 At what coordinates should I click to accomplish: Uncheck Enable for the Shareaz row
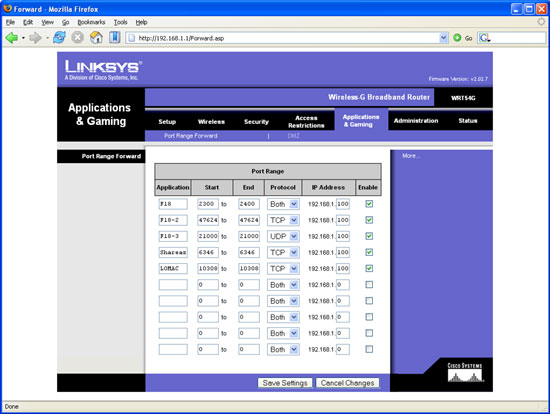click(369, 252)
